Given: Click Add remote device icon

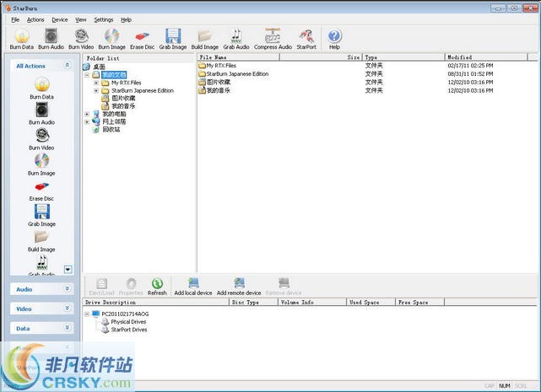Looking at the screenshot, I should coord(239,287).
